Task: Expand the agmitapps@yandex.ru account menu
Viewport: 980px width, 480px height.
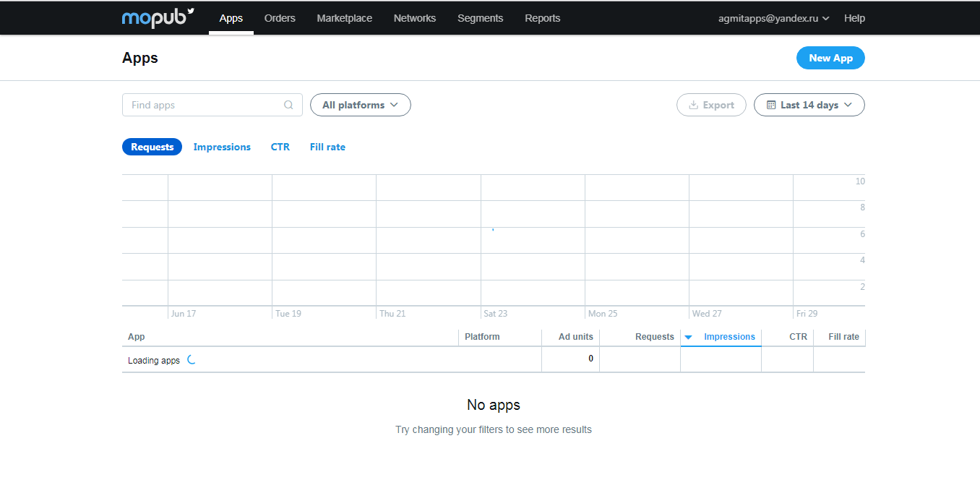Action: point(773,18)
